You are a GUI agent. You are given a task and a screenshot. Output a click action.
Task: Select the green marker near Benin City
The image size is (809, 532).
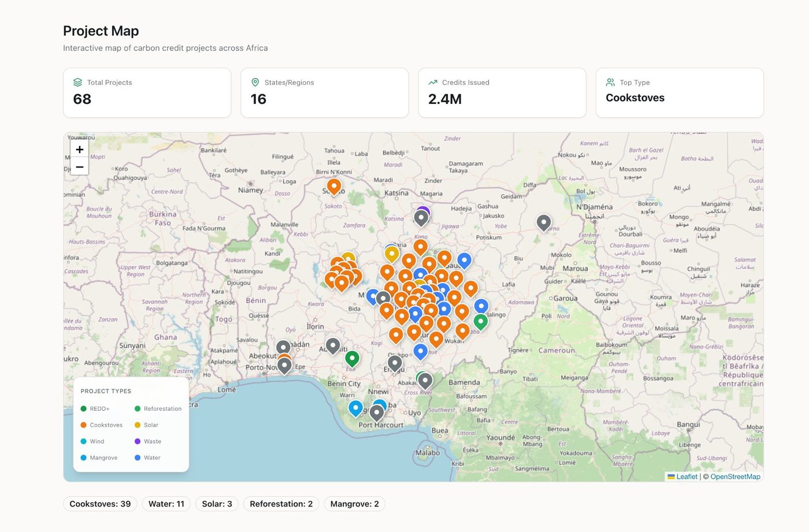(x=352, y=359)
